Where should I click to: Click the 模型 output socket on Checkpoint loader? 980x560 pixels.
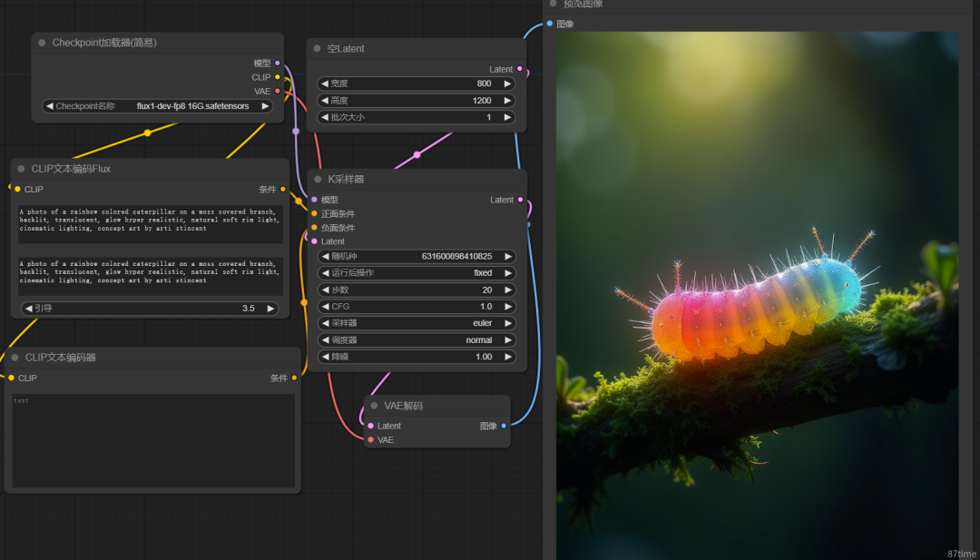pyautogui.click(x=278, y=64)
